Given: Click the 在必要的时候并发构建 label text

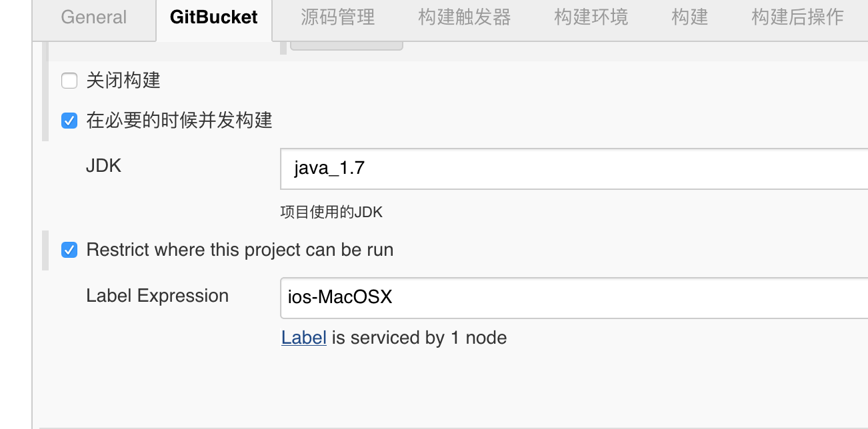Looking at the screenshot, I should click(179, 121).
